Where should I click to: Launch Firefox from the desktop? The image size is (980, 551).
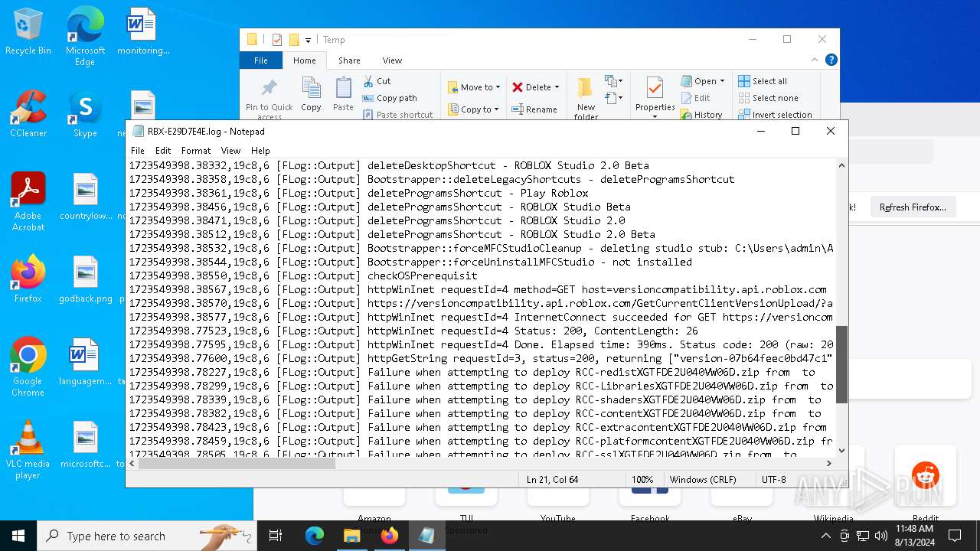click(x=28, y=280)
